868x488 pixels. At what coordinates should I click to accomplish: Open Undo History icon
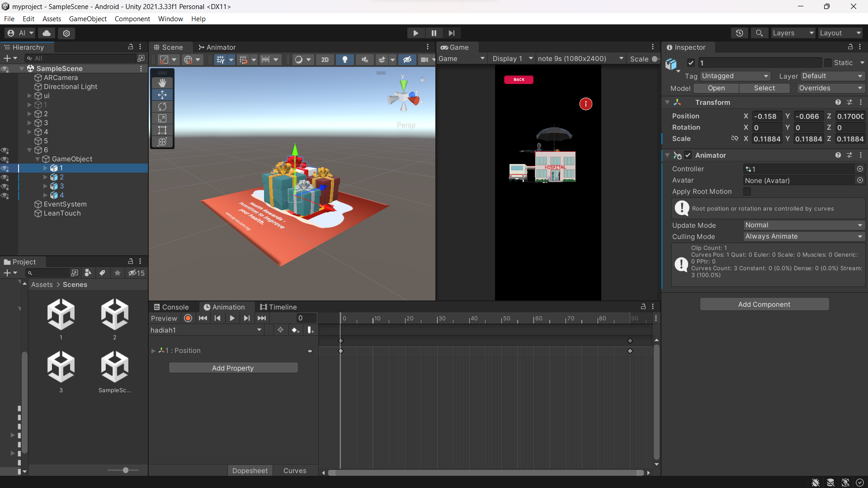(740, 33)
